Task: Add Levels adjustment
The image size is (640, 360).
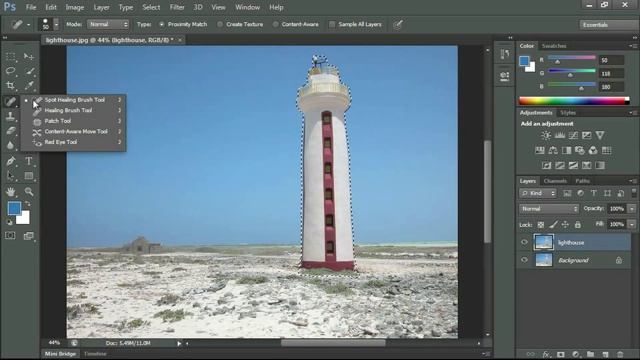Action: pyautogui.click(x=560, y=136)
